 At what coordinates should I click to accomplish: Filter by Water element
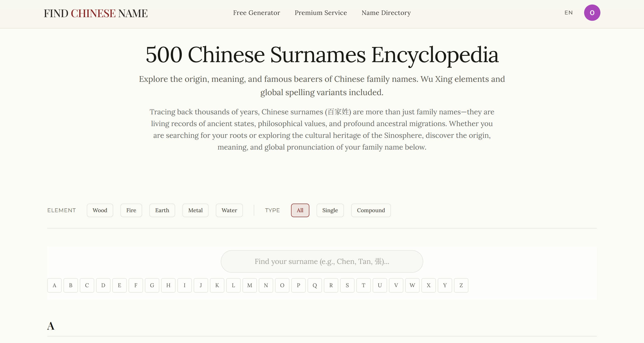tap(229, 210)
